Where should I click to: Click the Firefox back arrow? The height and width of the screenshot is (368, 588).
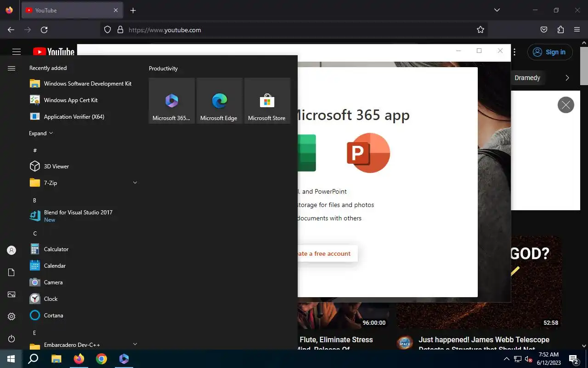11,30
